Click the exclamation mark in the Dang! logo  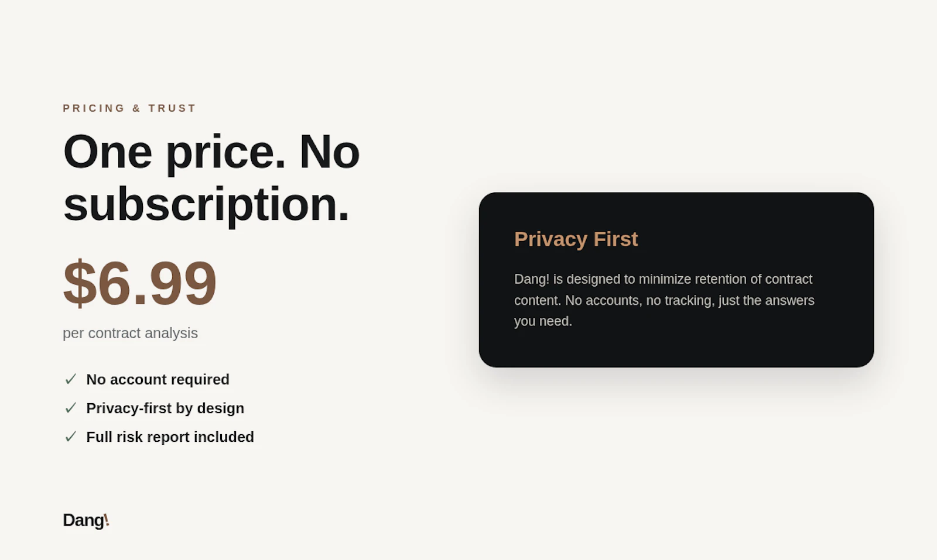pyautogui.click(x=107, y=520)
